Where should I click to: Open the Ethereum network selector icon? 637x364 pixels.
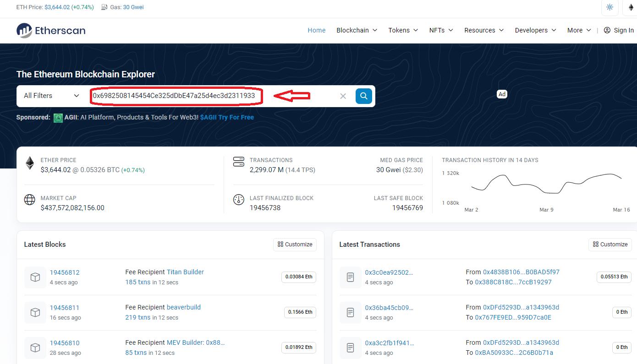point(631,7)
